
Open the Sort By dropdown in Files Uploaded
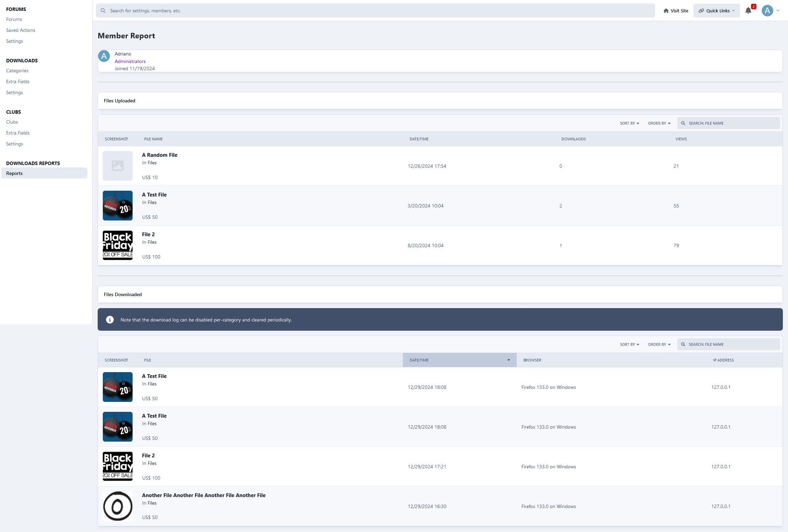pos(629,123)
